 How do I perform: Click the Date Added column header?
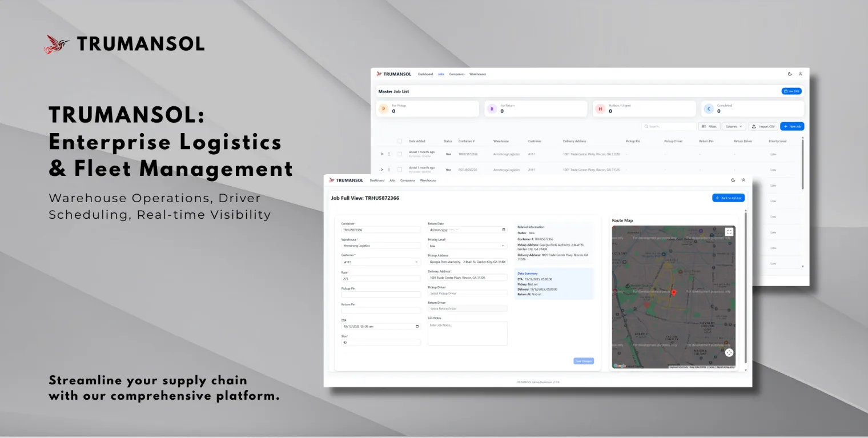(417, 141)
